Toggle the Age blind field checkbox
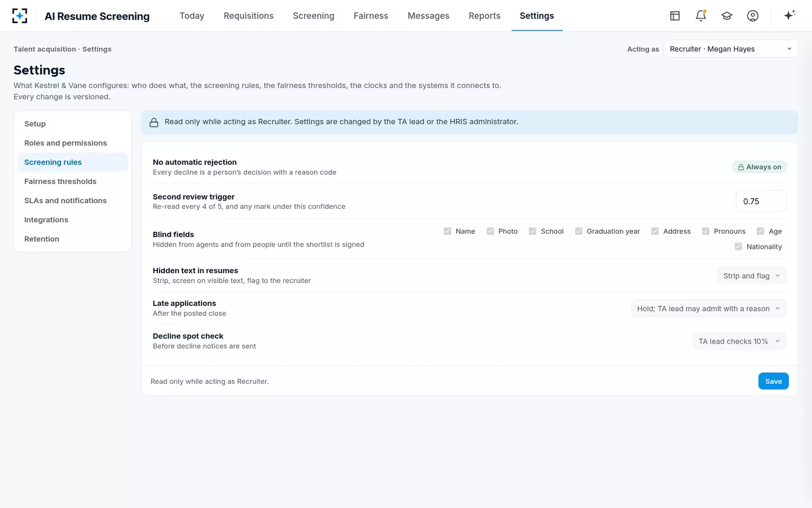This screenshot has width=812, height=508. pyautogui.click(x=761, y=231)
